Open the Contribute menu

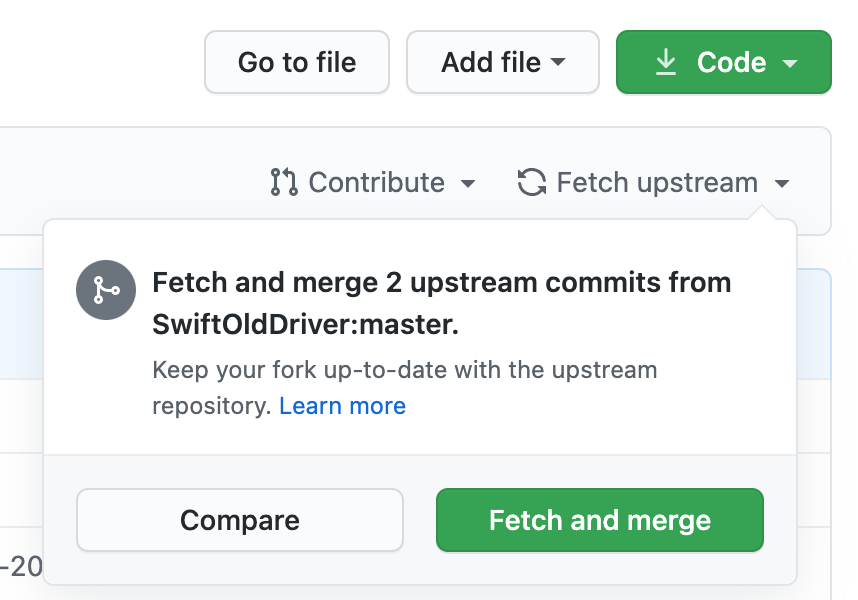[373, 182]
